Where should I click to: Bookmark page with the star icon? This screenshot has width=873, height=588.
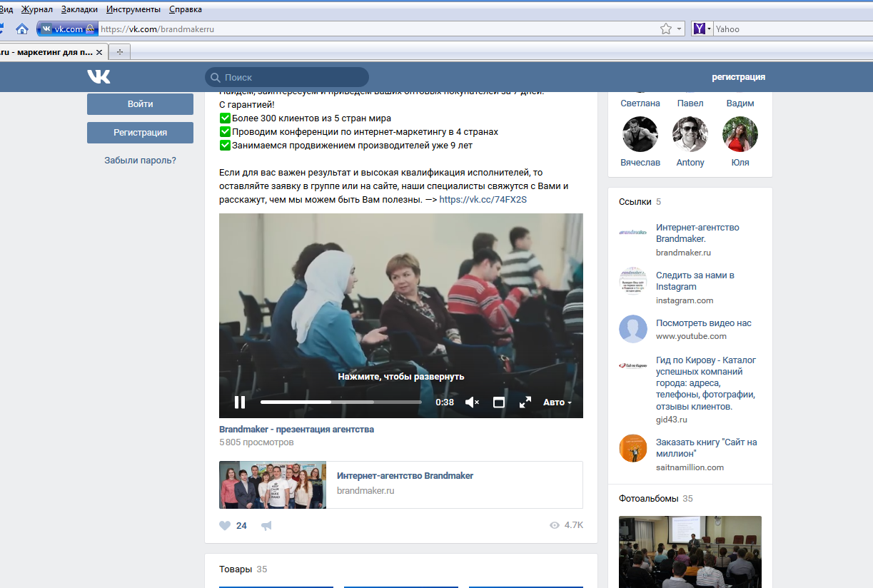pos(666,29)
